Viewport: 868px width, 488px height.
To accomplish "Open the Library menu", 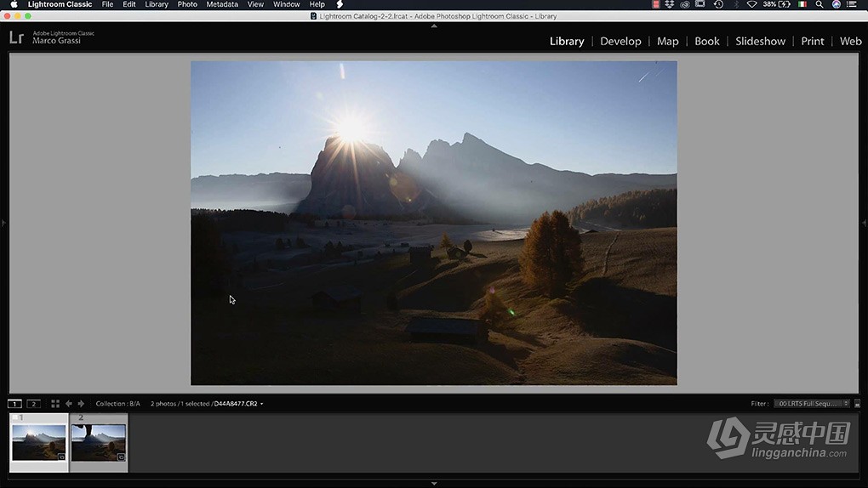I will click(157, 4).
